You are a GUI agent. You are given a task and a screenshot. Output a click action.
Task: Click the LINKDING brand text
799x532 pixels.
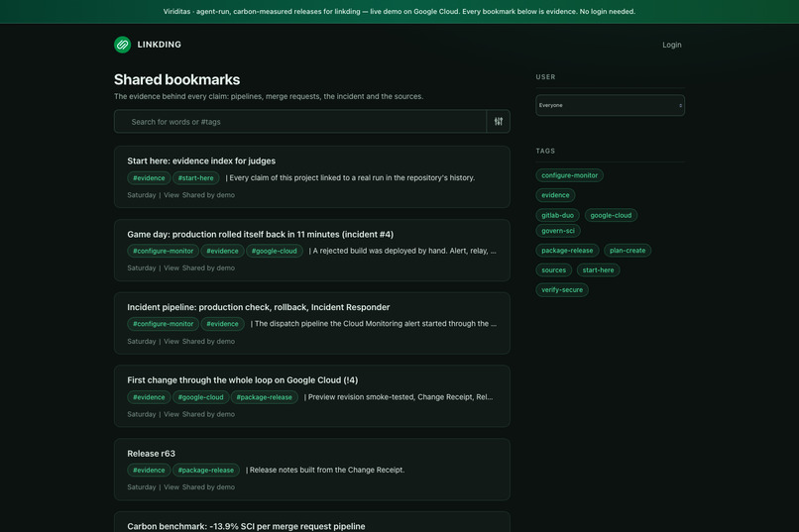click(x=159, y=45)
